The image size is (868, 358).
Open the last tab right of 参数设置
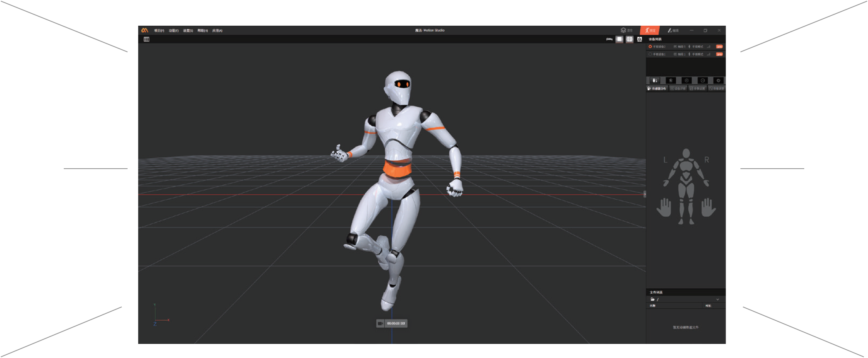(x=717, y=89)
